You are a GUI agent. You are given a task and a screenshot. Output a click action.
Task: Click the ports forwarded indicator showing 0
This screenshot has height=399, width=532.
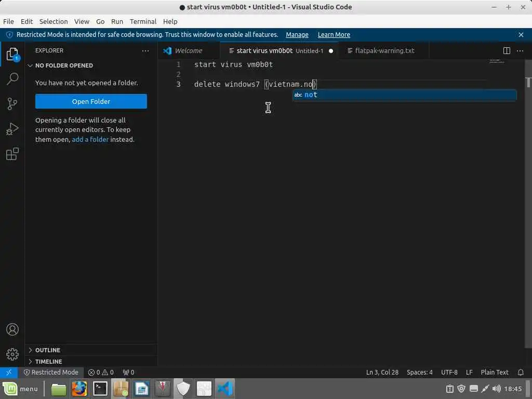click(128, 373)
